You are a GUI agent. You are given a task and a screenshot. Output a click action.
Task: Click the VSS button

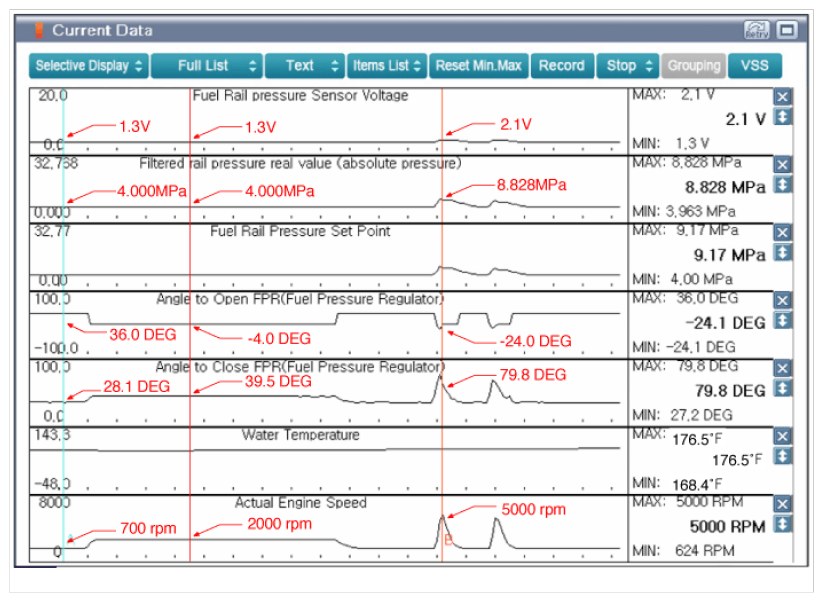(755, 66)
